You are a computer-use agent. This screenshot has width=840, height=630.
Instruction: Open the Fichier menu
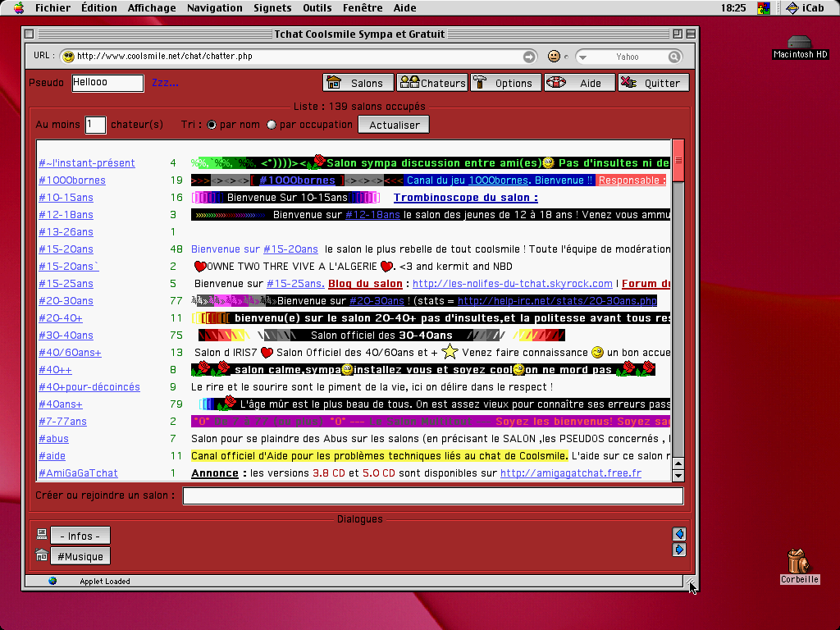[x=52, y=8]
